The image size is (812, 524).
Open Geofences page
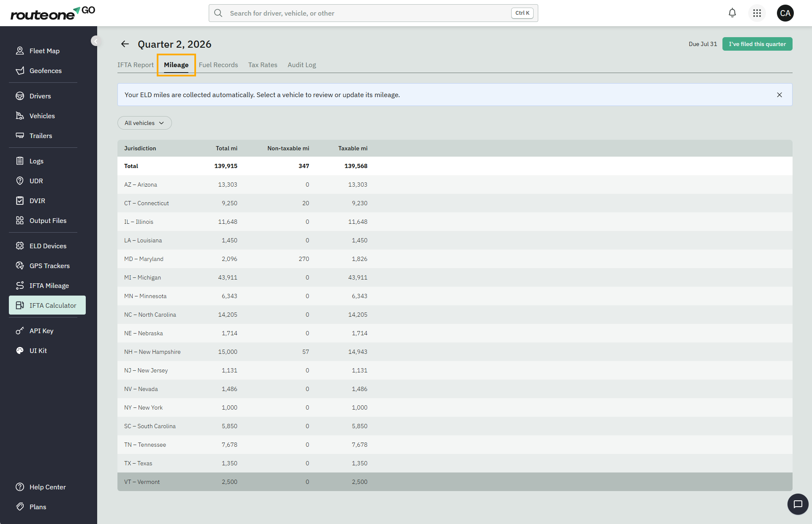coord(47,71)
